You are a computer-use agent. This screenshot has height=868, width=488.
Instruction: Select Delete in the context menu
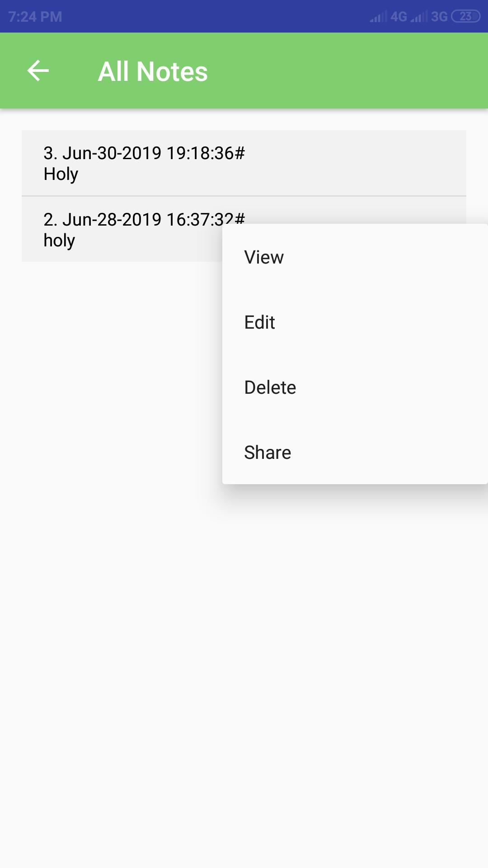click(x=355, y=387)
